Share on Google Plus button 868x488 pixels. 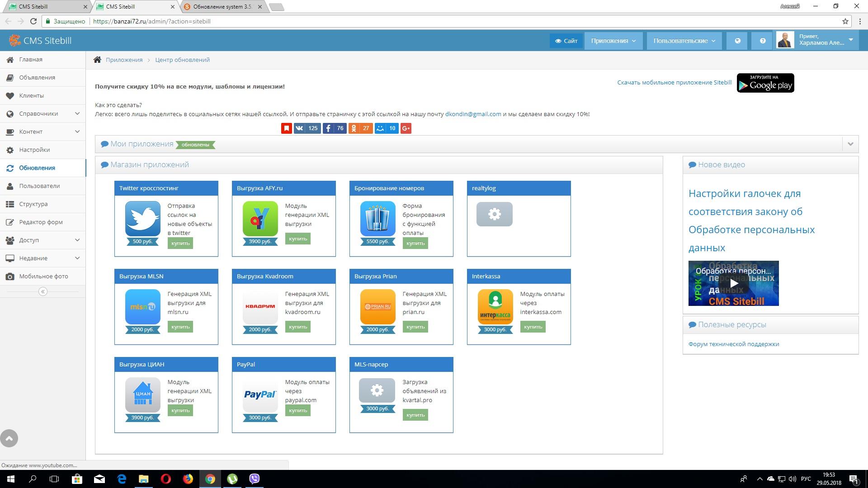pyautogui.click(x=406, y=128)
